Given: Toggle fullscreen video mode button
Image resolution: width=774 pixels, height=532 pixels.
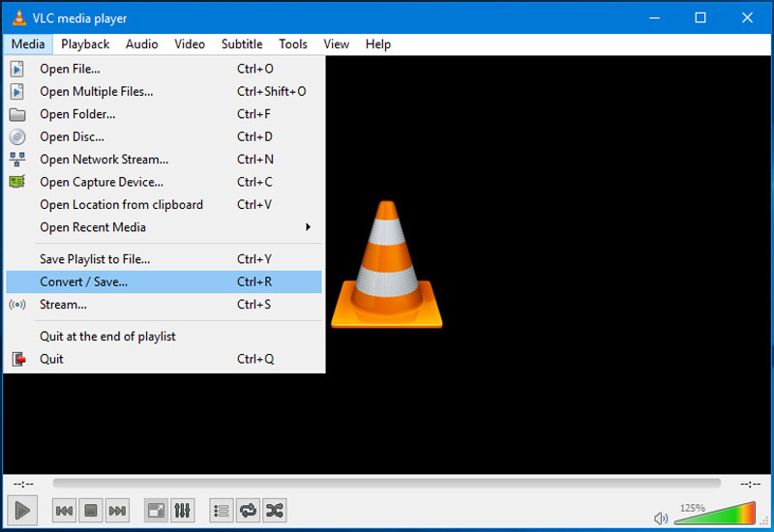Looking at the screenshot, I should [x=155, y=510].
